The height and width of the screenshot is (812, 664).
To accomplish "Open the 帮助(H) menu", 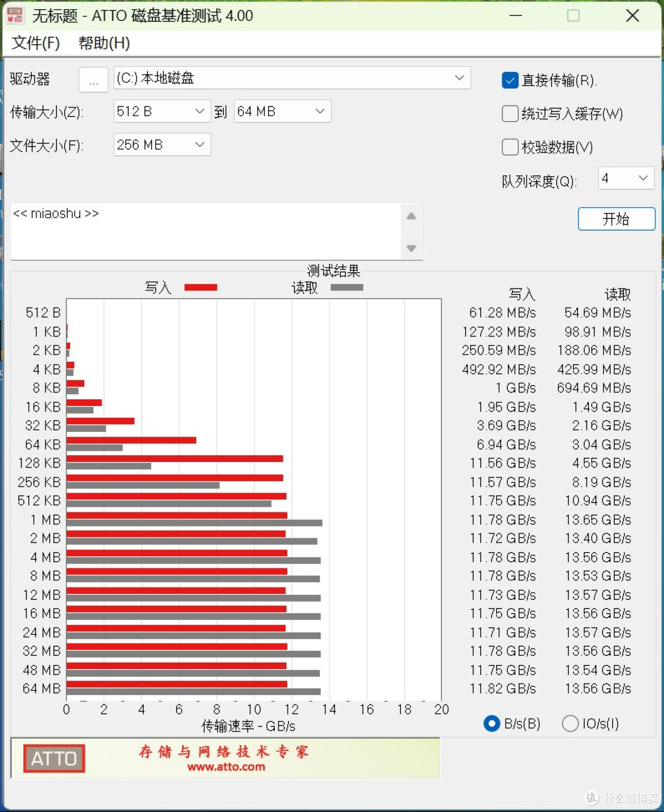I will [x=104, y=43].
